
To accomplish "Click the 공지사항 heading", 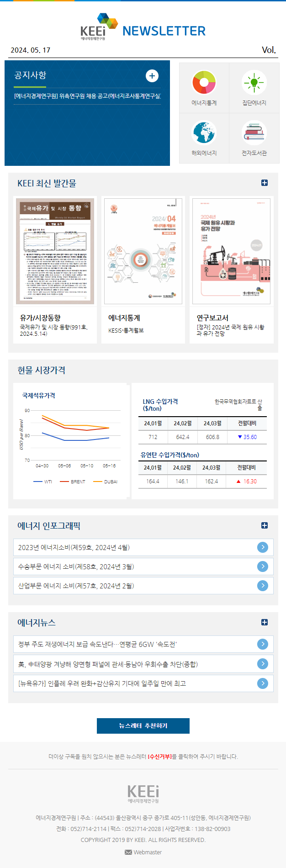I will click(x=30, y=75).
